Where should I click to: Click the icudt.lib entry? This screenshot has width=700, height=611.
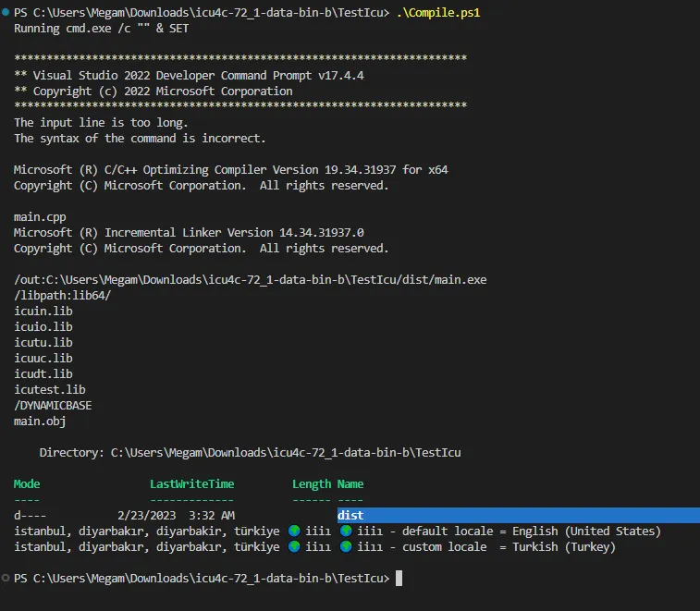click(x=43, y=374)
